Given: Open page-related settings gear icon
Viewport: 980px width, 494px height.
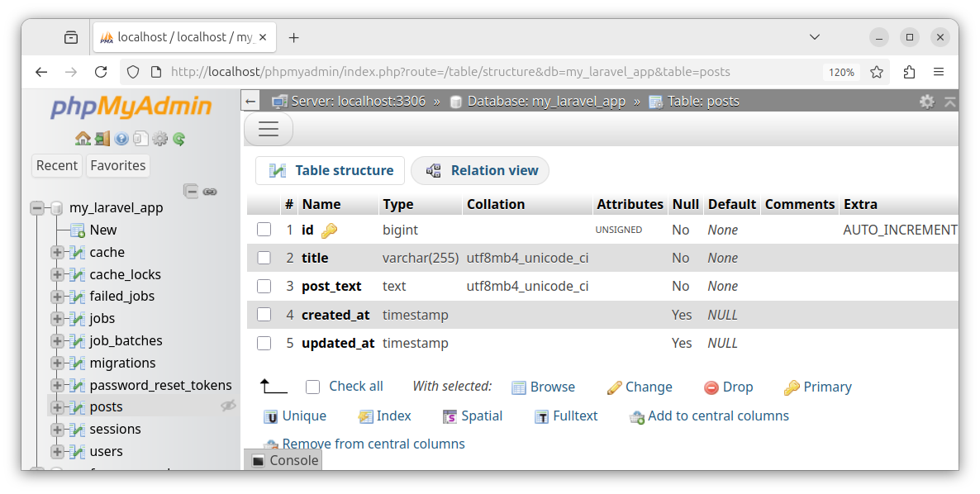Looking at the screenshot, I should point(927,101).
